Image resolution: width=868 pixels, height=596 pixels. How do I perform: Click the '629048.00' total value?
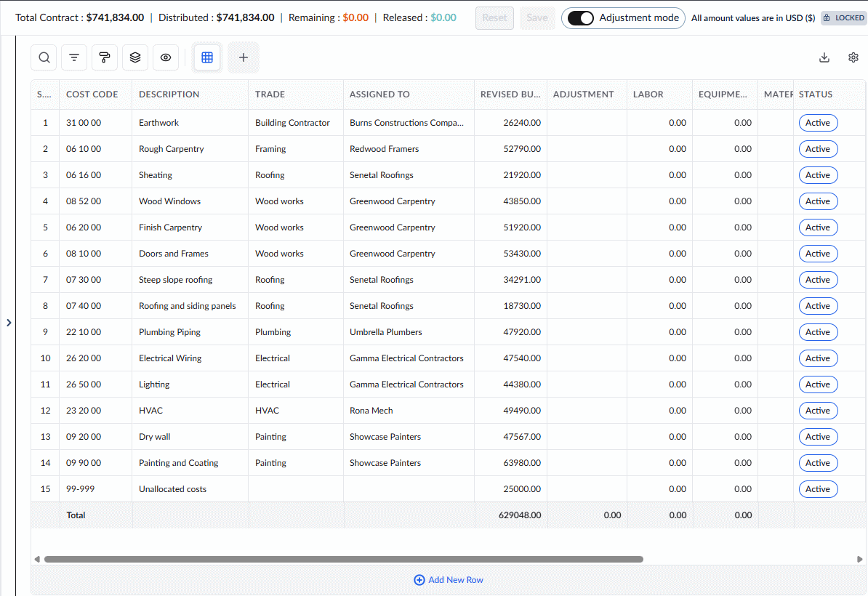point(520,515)
